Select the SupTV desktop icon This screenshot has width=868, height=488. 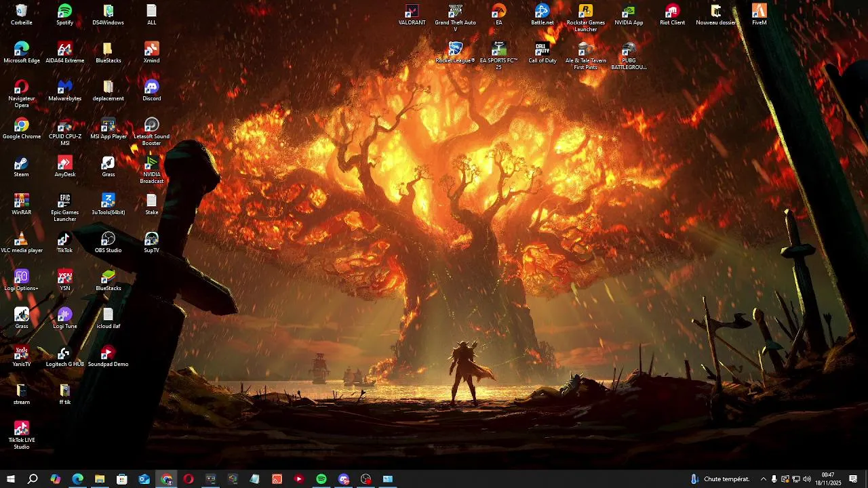[x=152, y=243]
